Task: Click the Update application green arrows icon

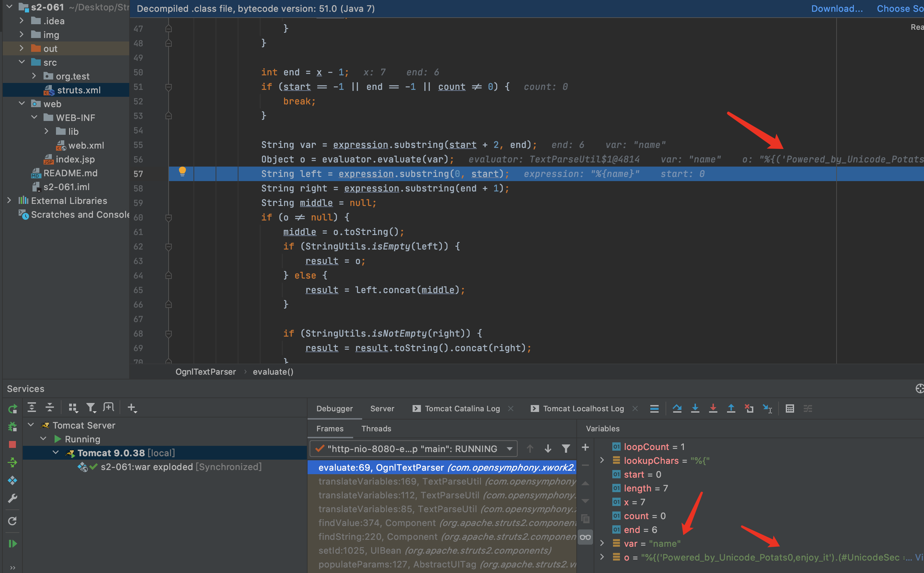Action: click(12, 462)
